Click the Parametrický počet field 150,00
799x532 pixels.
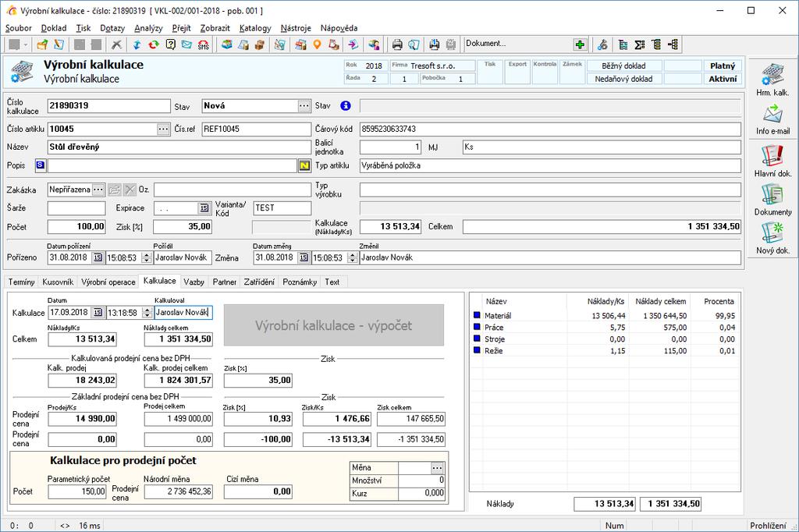point(76,491)
